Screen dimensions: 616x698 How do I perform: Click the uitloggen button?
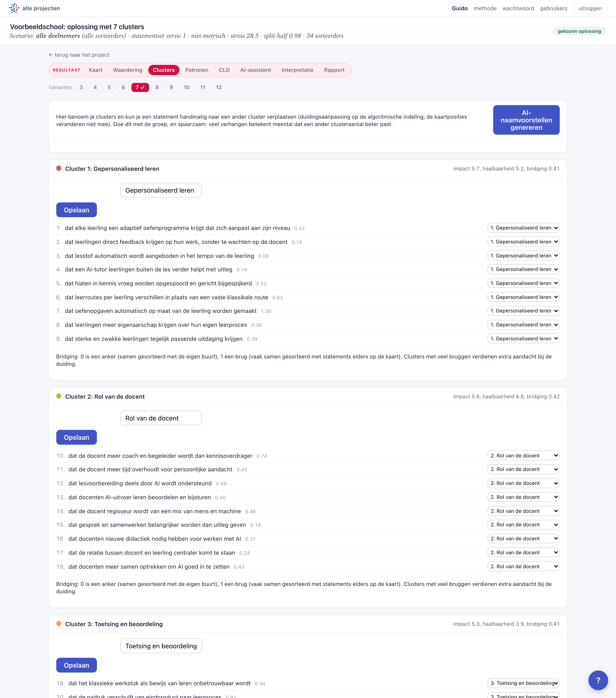590,8
